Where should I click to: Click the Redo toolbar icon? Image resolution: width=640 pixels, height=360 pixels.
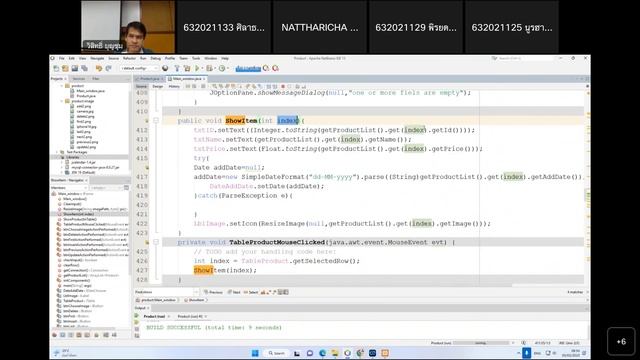point(108,68)
